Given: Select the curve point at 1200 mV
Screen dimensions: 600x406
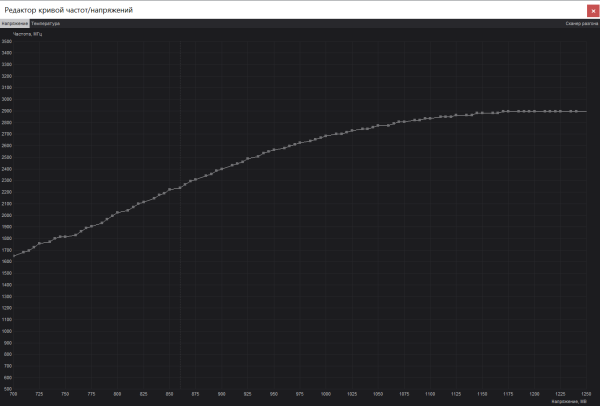Looking at the screenshot, I should [x=533, y=111].
